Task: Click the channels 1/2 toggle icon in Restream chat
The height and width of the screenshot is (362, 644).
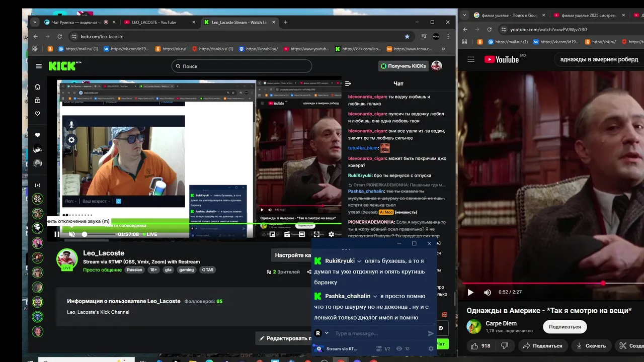Action: point(379,348)
